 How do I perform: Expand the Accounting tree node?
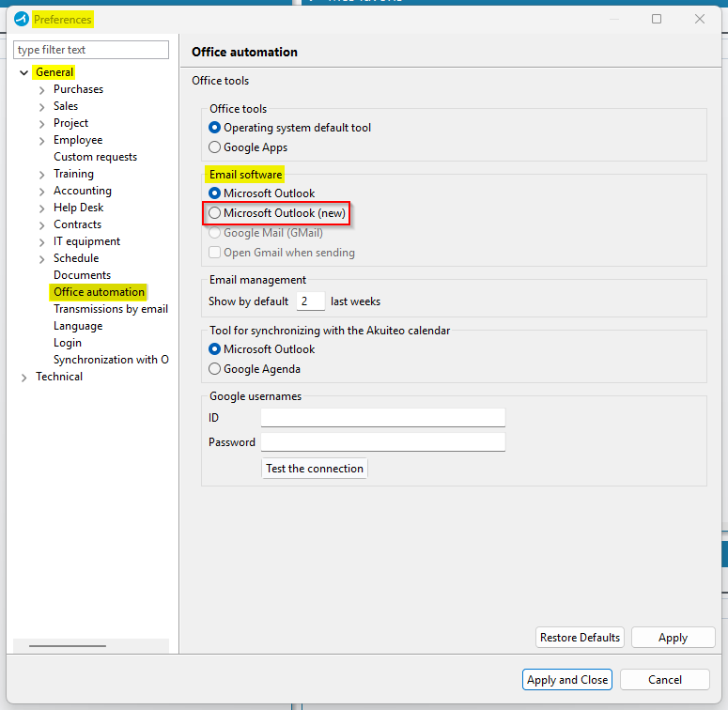click(41, 192)
